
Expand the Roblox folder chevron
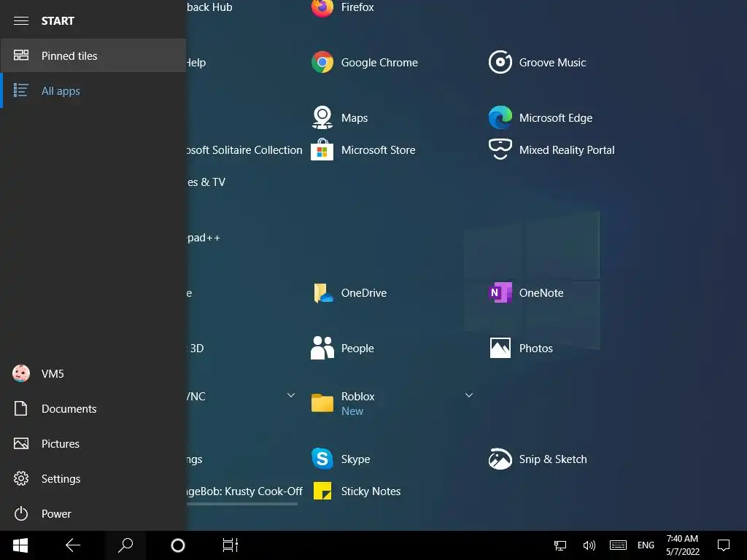pyautogui.click(x=469, y=395)
